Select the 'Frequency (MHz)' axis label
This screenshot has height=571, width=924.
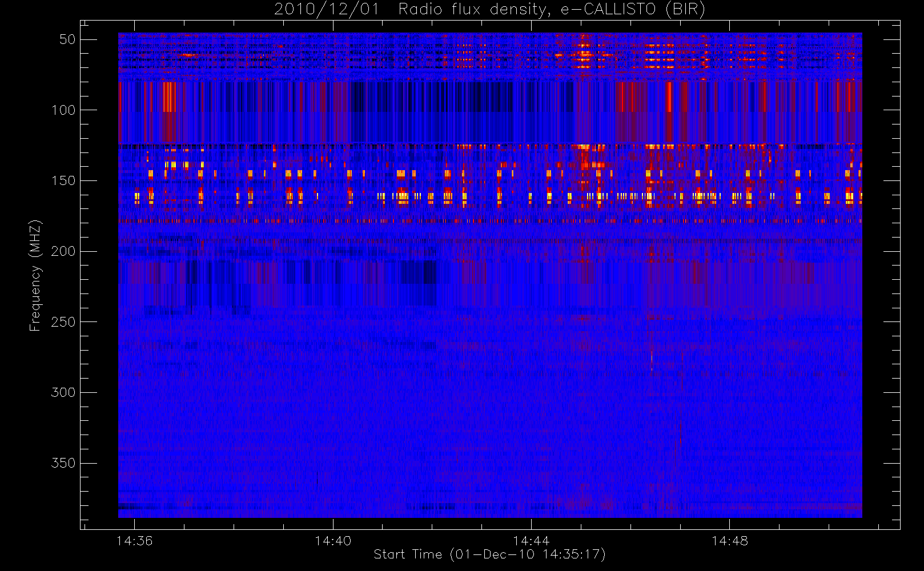coord(35,275)
